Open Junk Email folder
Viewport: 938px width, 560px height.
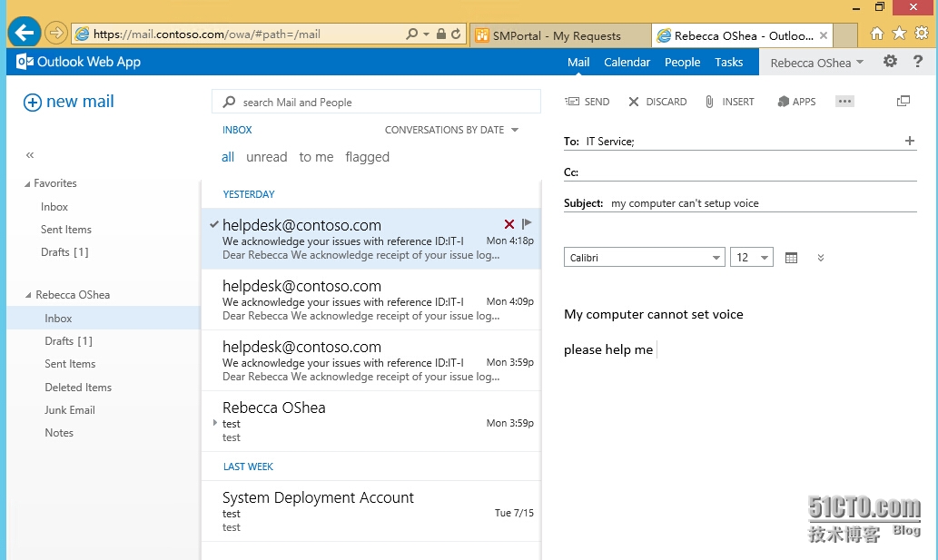[70, 410]
